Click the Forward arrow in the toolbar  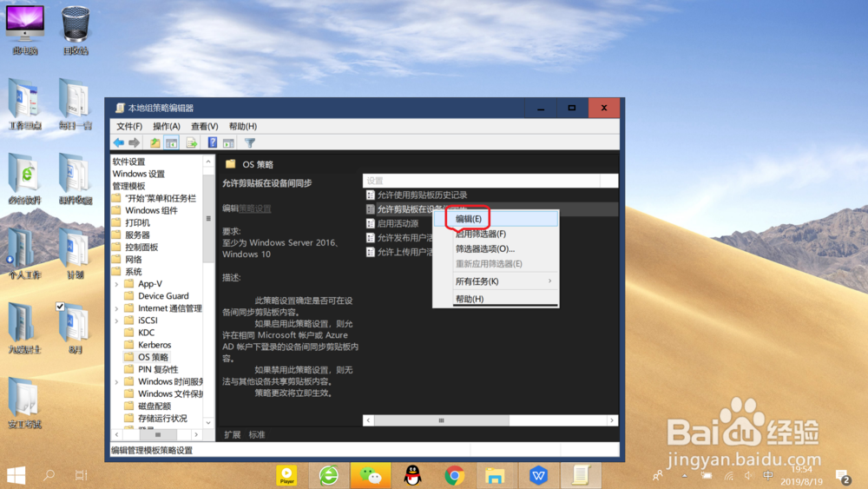(x=134, y=143)
